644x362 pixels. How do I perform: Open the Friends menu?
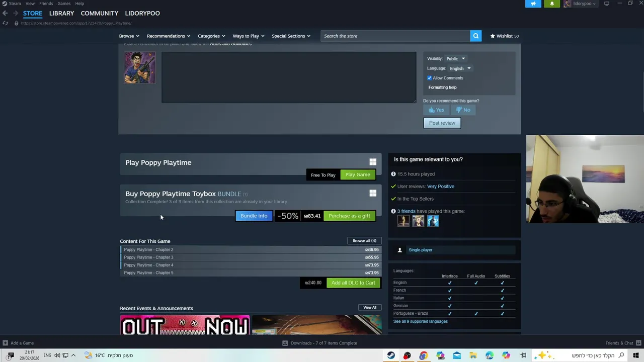click(x=46, y=4)
